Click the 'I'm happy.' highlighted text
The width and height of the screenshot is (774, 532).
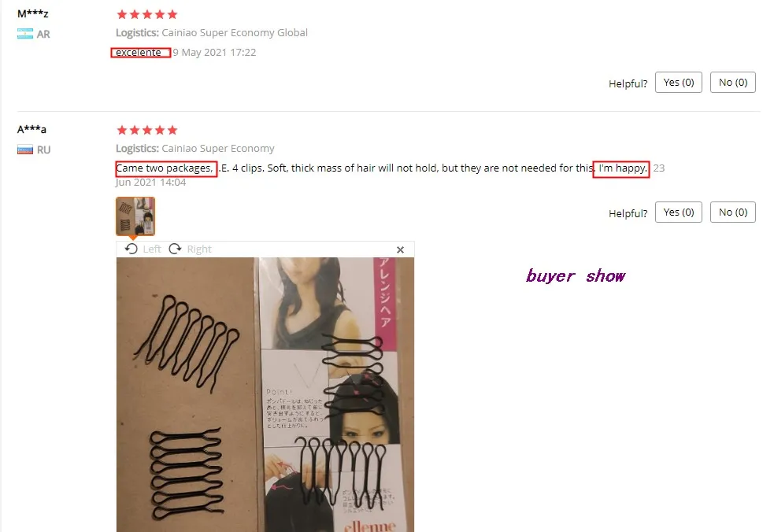(621, 168)
